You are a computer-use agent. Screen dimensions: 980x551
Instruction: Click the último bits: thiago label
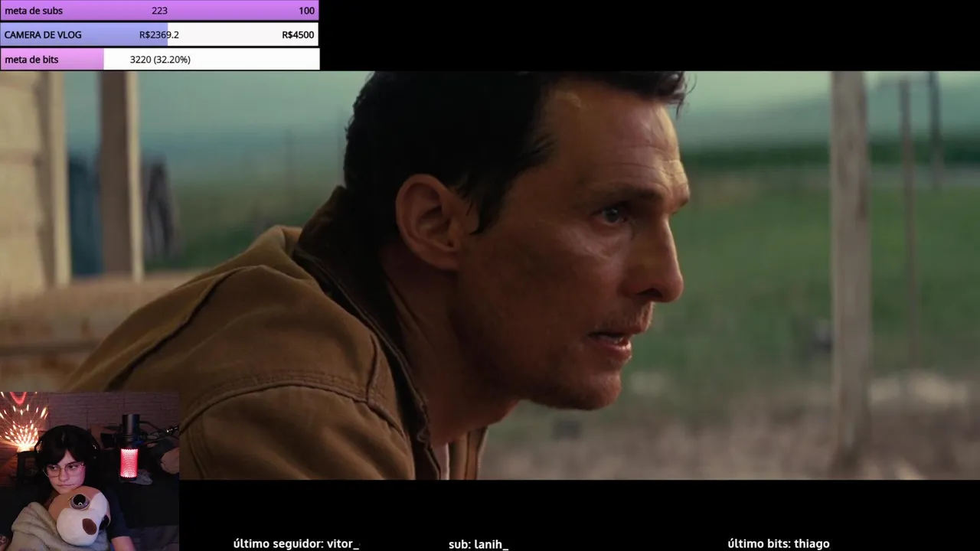coord(778,543)
